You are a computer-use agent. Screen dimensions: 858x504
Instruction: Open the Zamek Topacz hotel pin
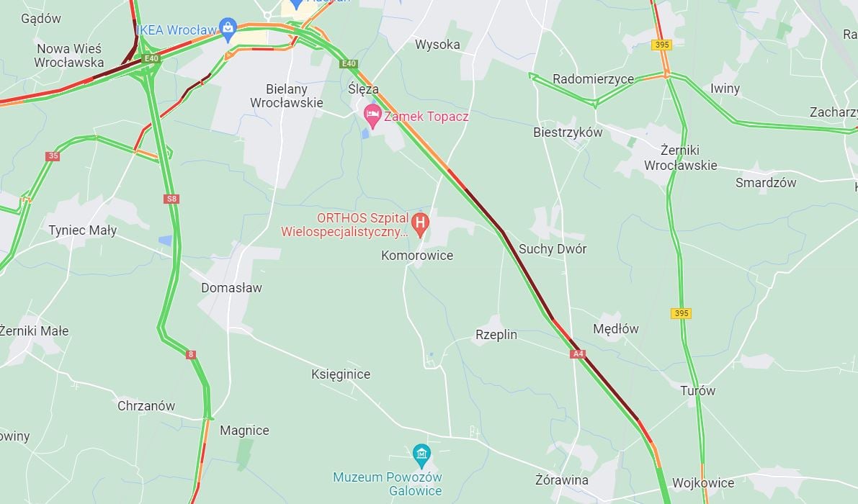point(372,117)
